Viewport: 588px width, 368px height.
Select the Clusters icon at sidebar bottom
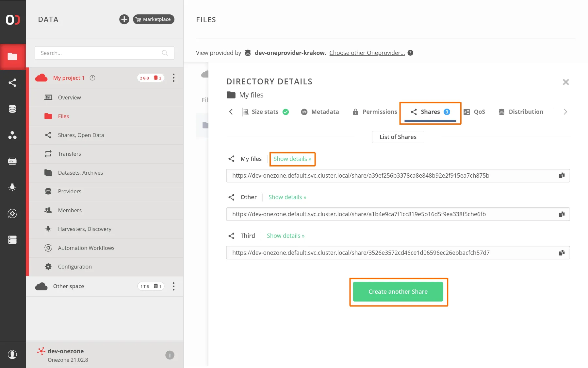click(12, 240)
